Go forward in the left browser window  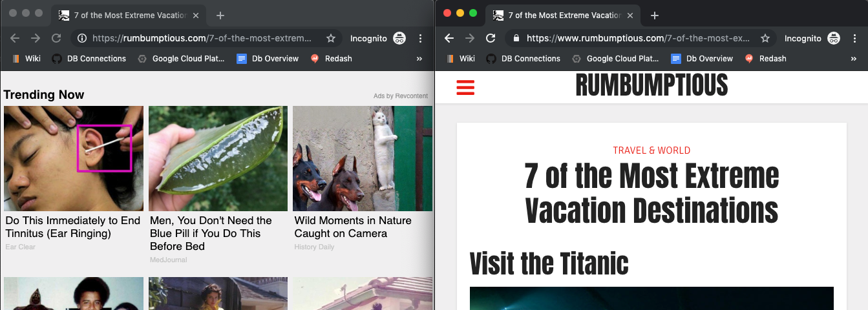36,38
